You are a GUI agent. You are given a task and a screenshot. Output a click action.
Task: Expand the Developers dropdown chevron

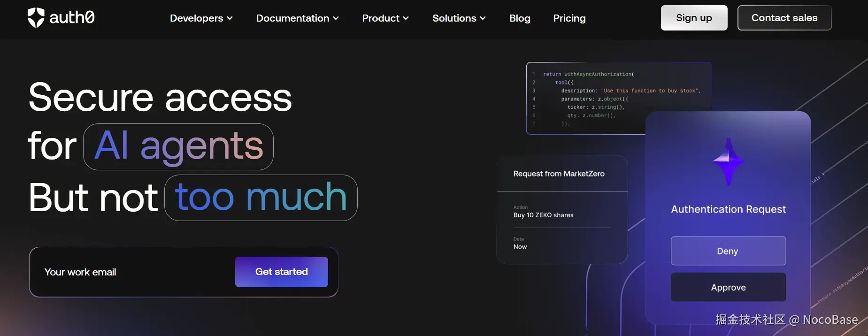[230, 18]
